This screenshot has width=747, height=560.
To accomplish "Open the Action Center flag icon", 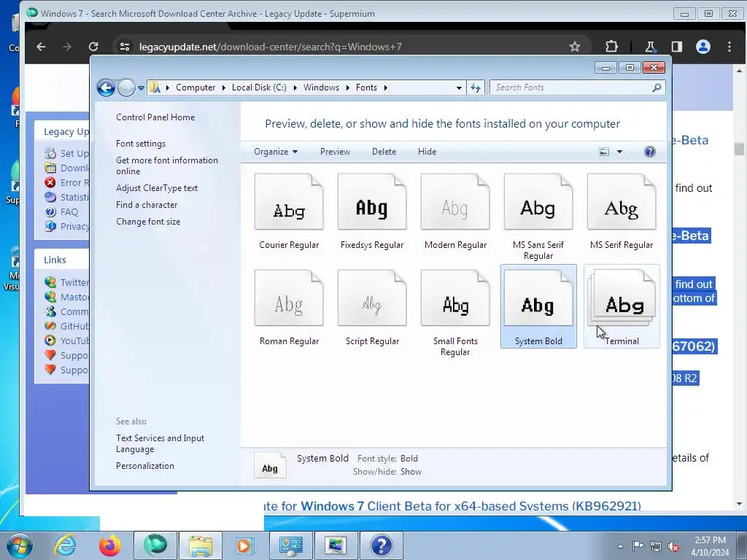I will 638,546.
